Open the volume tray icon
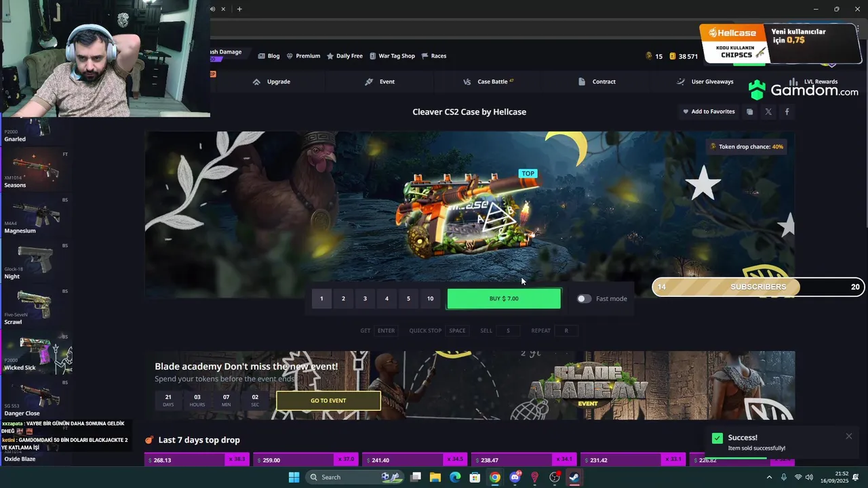Screen dimensions: 868x488 coord(809,477)
